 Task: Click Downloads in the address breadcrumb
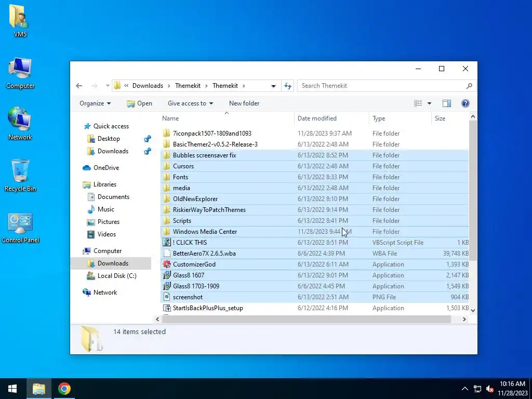[x=148, y=86]
